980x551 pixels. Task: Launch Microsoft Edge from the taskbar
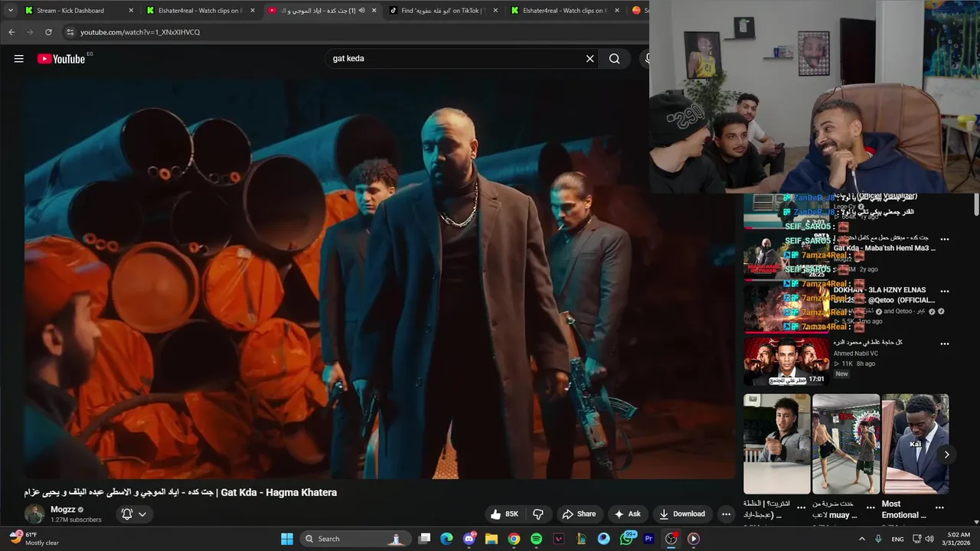[x=446, y=539]
